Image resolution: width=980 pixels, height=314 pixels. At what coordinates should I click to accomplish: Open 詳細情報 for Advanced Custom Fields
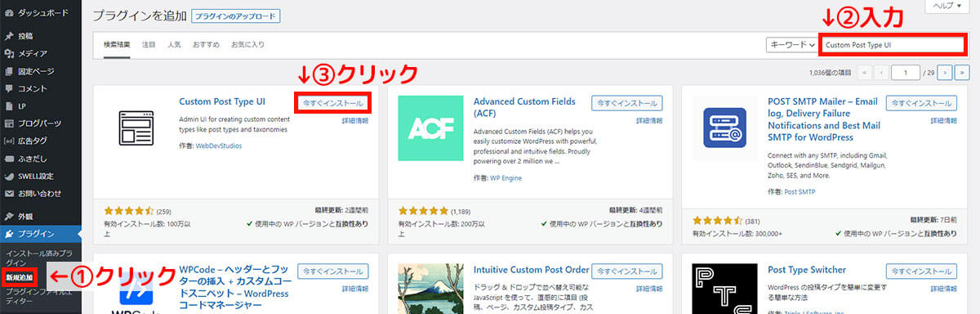pyautogui.click(x=649, y=121)
